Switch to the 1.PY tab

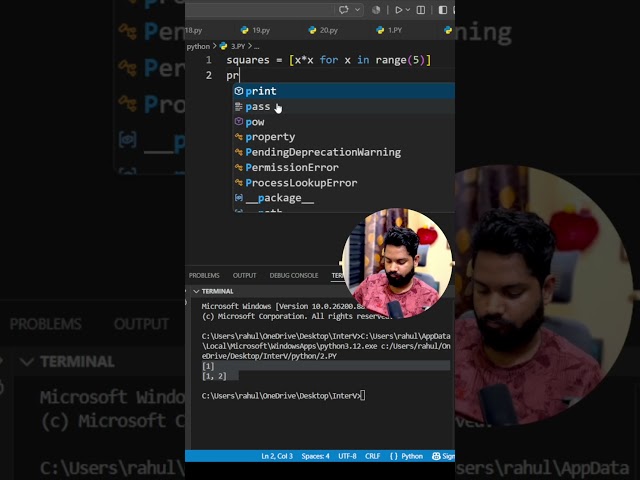pyautogui.click(x=389, y=30)
